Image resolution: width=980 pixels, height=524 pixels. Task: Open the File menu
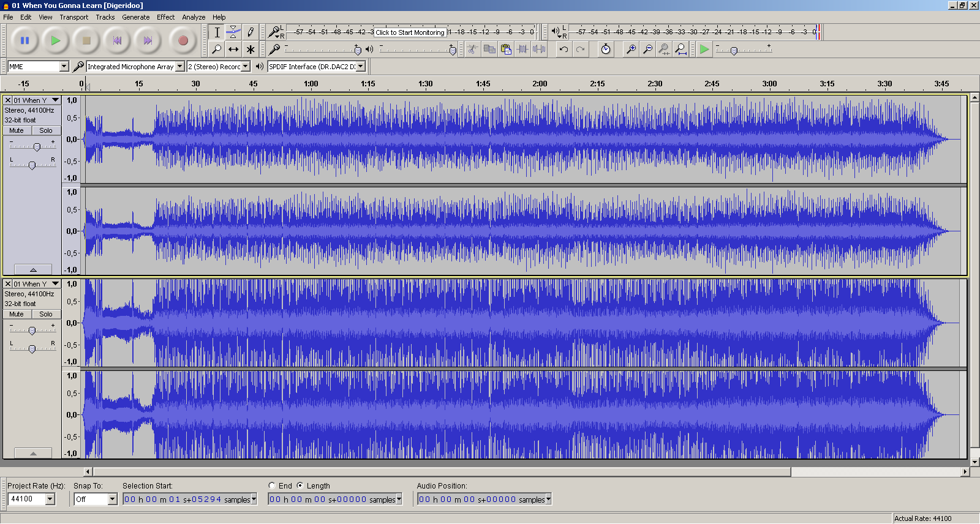tap(8, 17)
